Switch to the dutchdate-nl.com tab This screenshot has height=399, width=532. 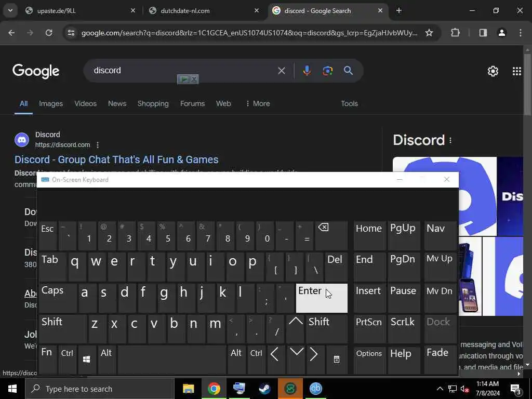204,11
